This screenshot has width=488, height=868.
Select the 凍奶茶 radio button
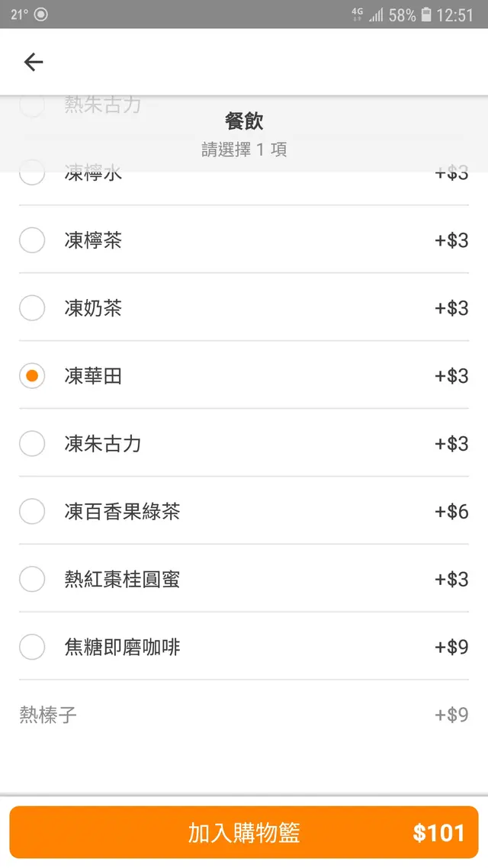(x=32, y=308)
